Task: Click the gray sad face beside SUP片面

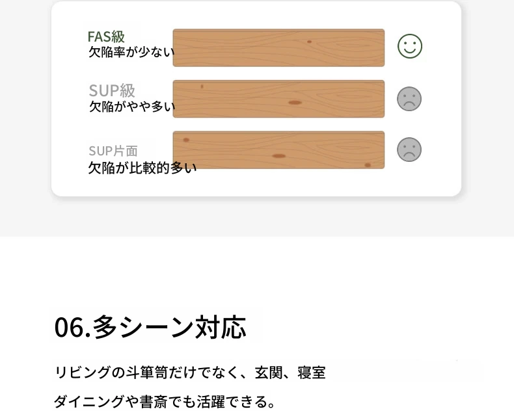Action: 409,150
